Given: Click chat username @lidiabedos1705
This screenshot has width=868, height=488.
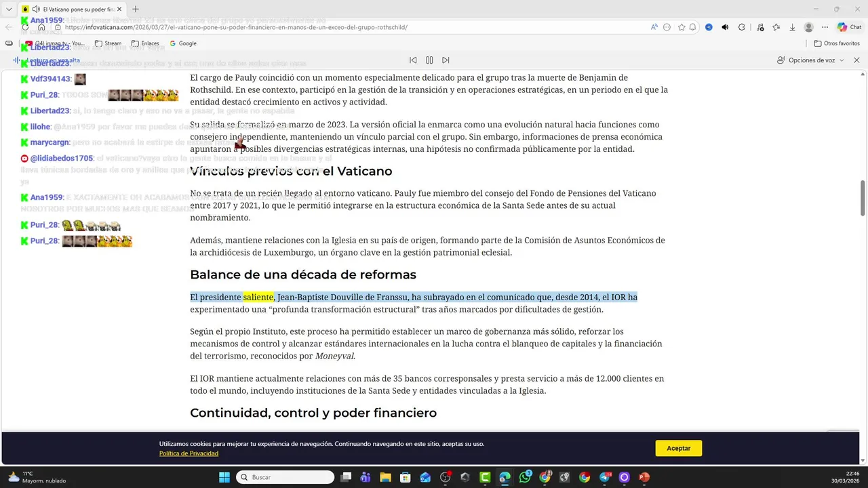Looking at the screenshot, I should tap(61, 159).
